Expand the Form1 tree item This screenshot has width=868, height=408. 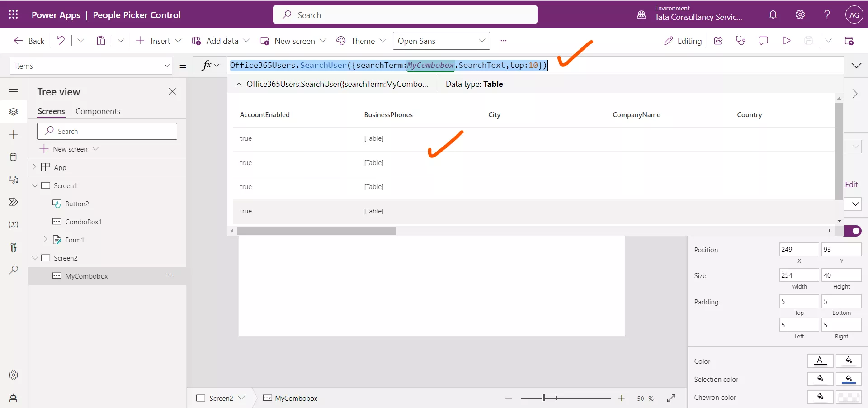45,240
